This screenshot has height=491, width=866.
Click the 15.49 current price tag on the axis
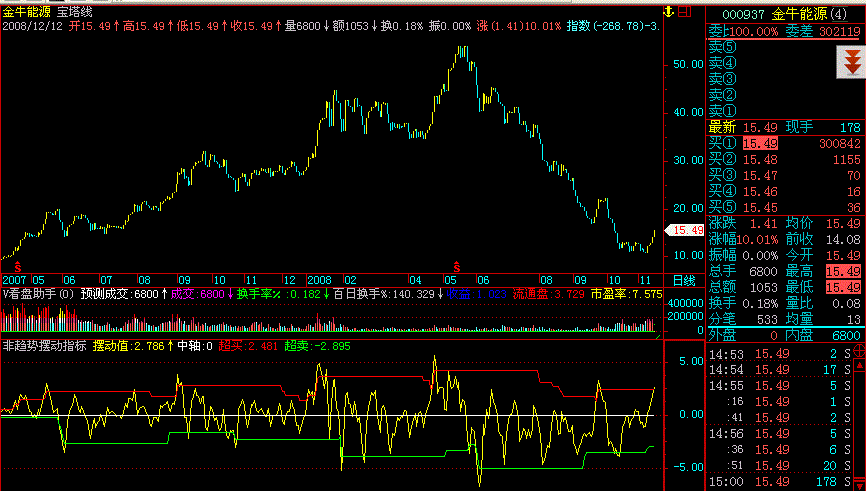tap(685, 230)
